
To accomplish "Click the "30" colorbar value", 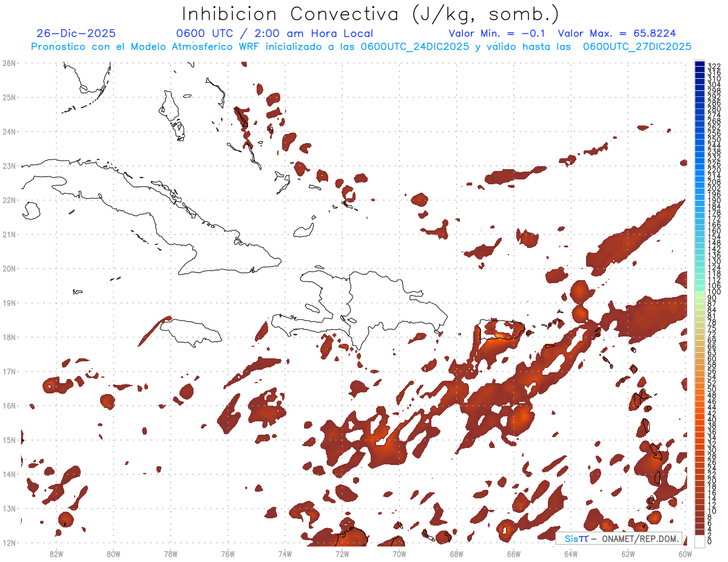I will tap(712, 450).
